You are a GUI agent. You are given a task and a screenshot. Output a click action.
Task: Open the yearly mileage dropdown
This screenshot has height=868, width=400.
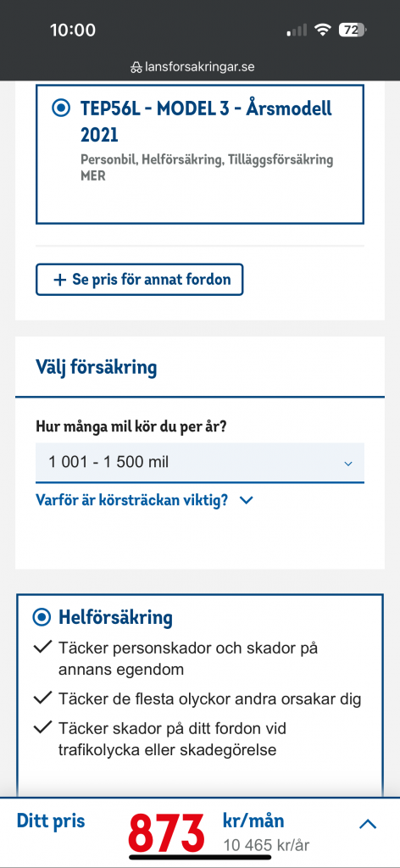pos(200,462)
